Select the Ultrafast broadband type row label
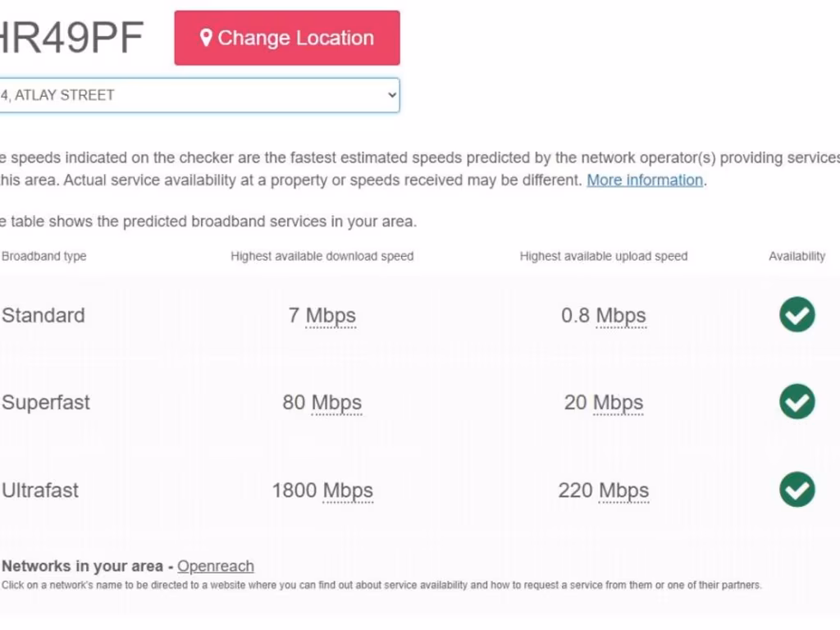 [40, 491]
